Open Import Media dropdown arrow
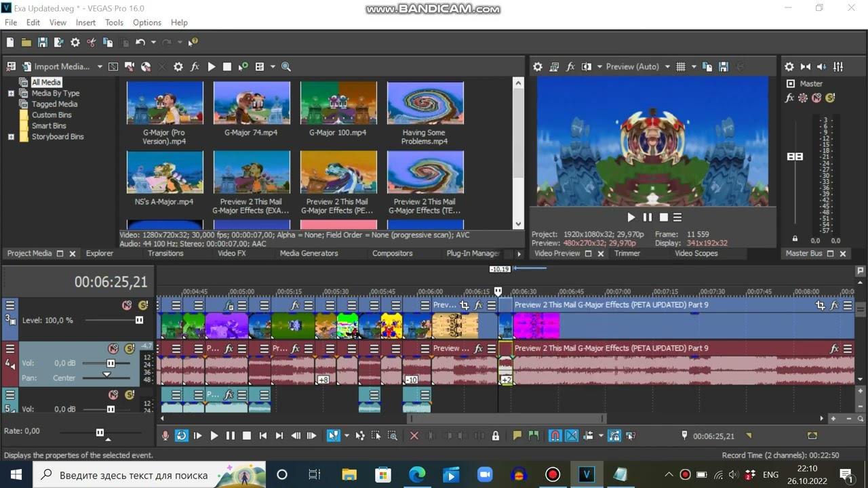 pyautogui.click(x=100, y=66)
